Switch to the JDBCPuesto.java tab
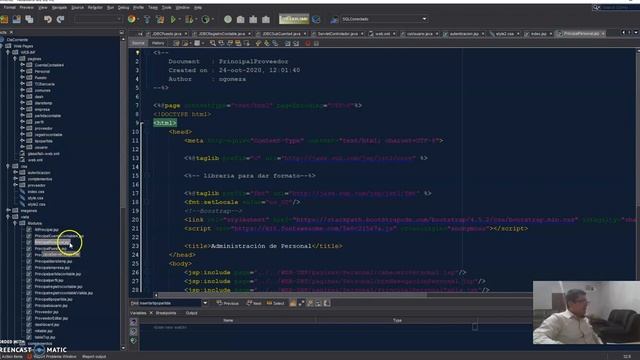The image size is (640, 360). pos(166,33)
